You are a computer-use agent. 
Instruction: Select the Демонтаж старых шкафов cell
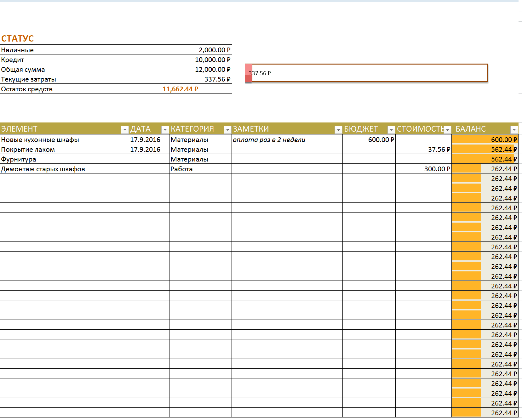pos(64,169)
